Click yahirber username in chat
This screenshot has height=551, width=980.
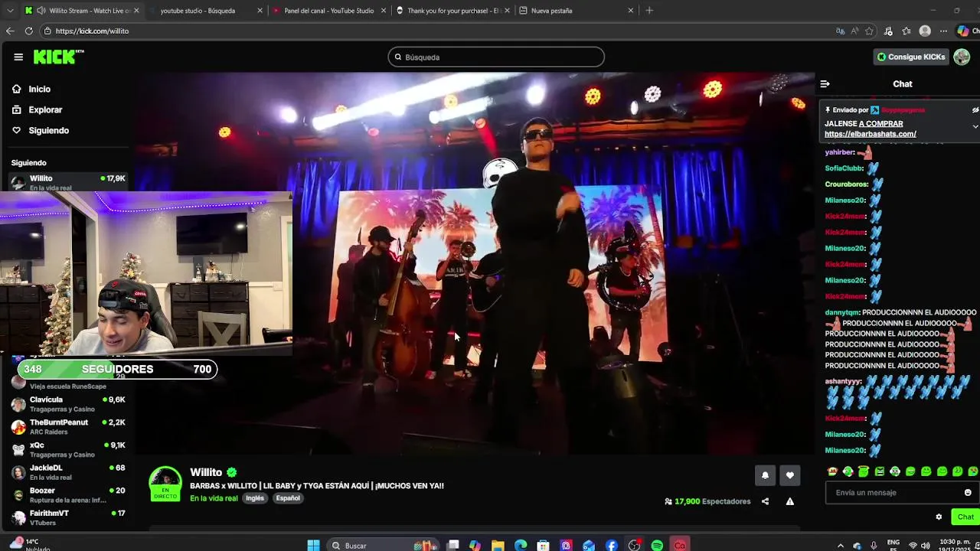click(x=840, y=152)
